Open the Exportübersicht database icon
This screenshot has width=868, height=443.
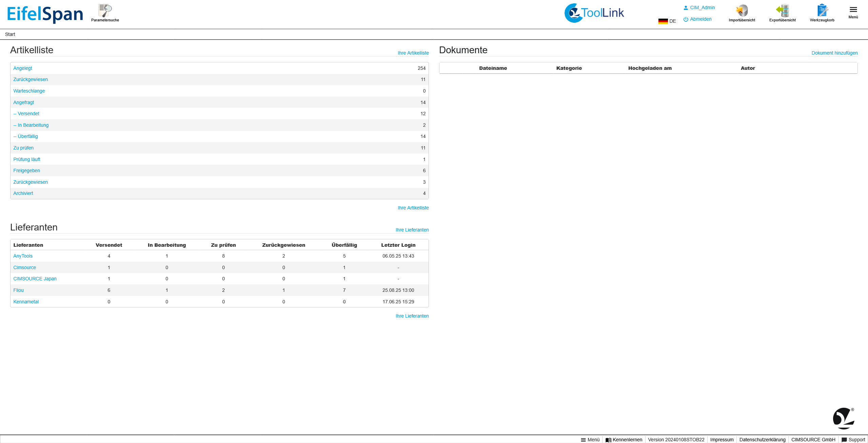[x=782, y=11]
